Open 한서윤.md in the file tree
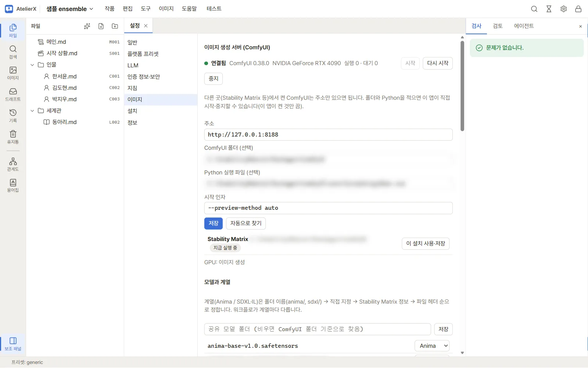 point(75,77)
